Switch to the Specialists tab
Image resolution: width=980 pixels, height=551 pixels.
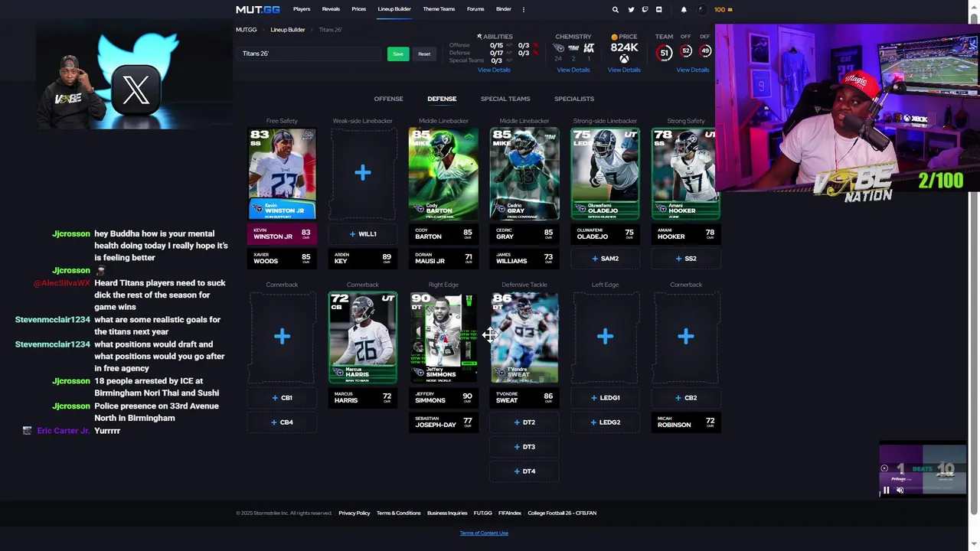[x=574, y=99]
